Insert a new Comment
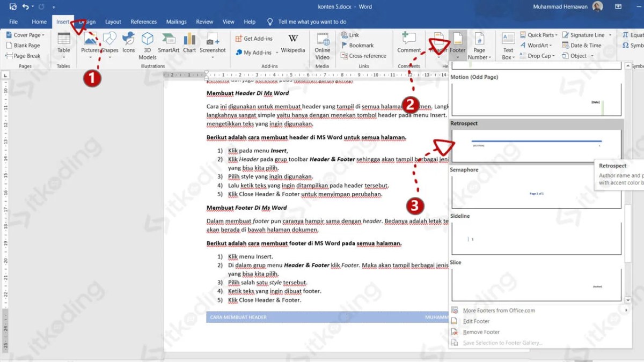This screenshot has width=644, height=362. point(409,43)
